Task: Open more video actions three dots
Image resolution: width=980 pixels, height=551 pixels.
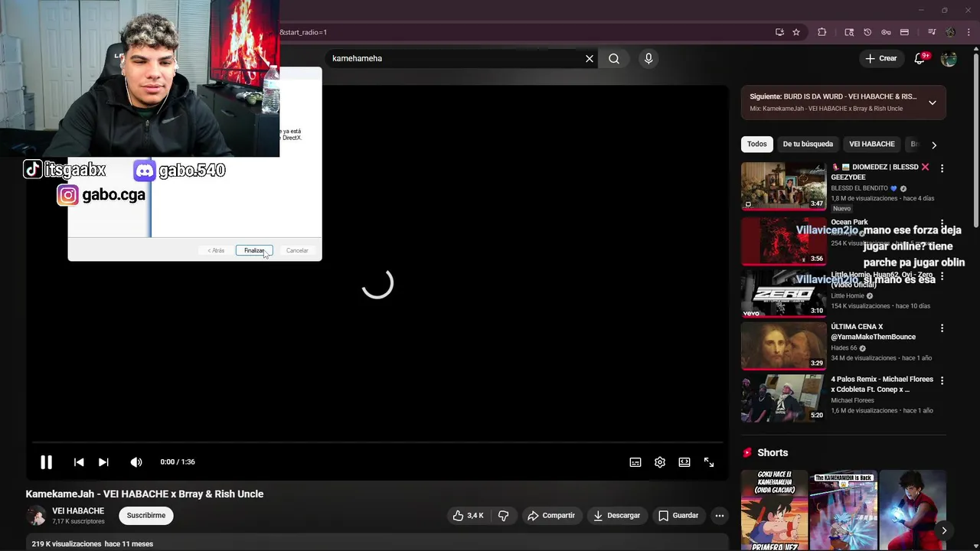Action: tap(719, 516)
